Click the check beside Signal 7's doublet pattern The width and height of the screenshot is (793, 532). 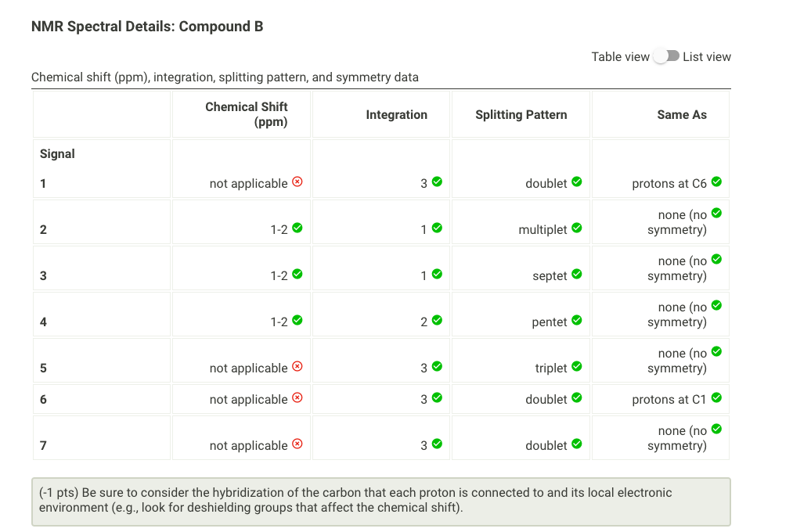578,444
